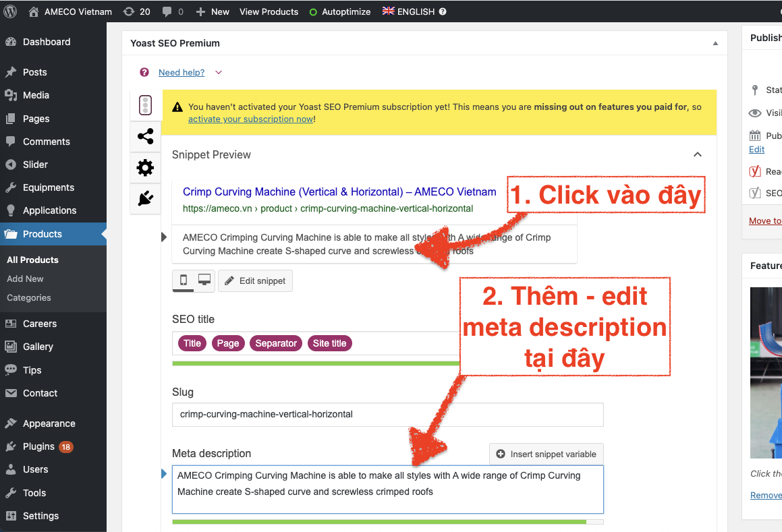This screenshot has height=532, width=782.
Task: Open the comments bubble in admin bar
Action: (x=173, y=11)
